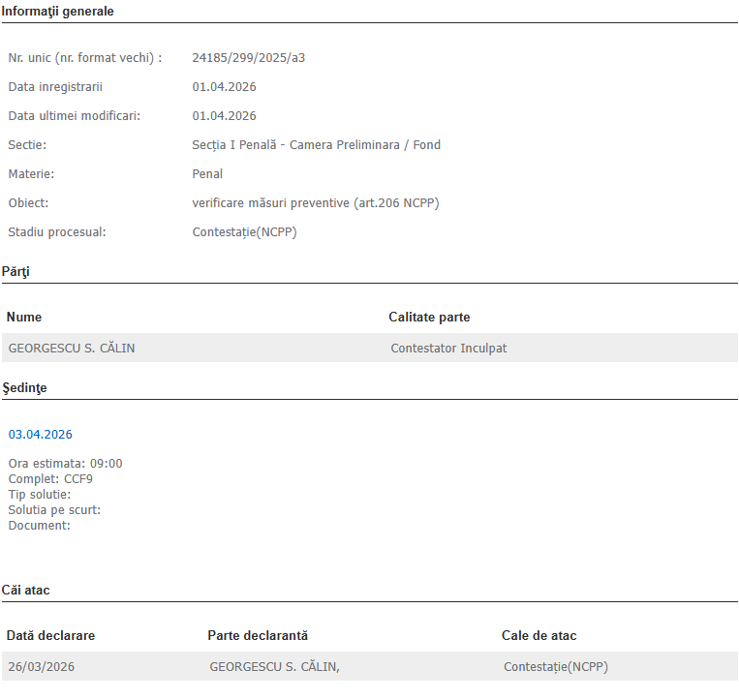Click the Parte declarantă column header
739x700 pixels.
(258, 636)
